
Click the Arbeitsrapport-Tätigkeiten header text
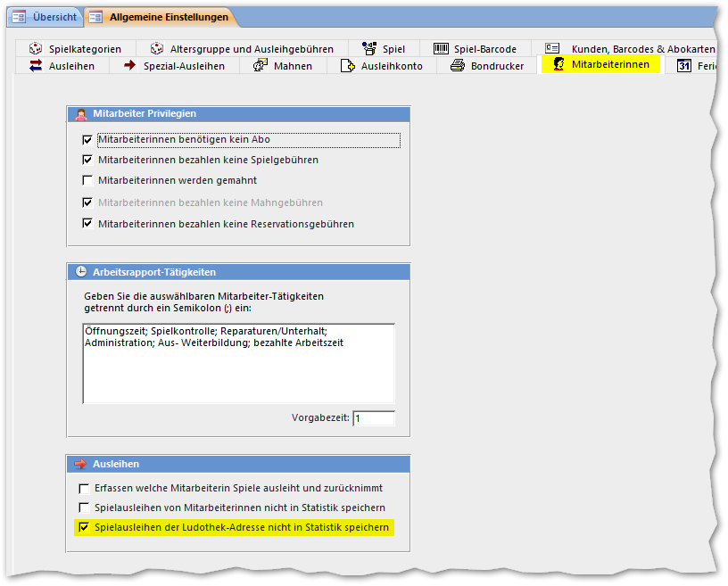tap(154, 272)
